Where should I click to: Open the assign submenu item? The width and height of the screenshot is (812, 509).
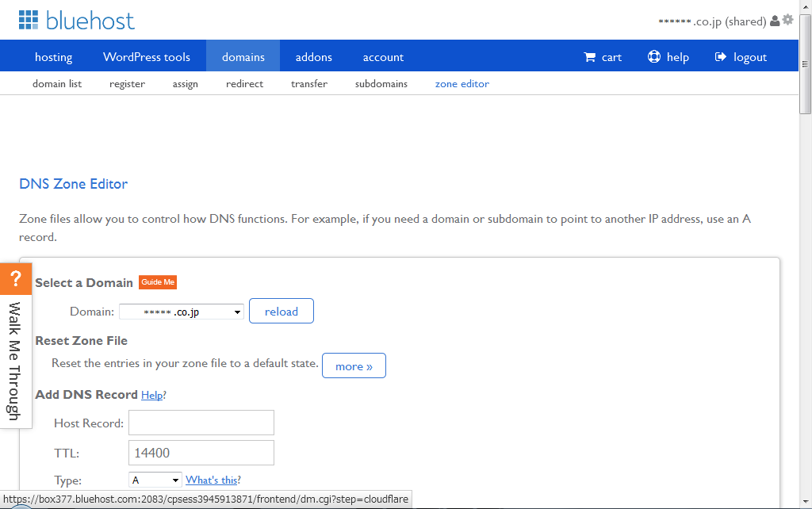coord(186,84)
